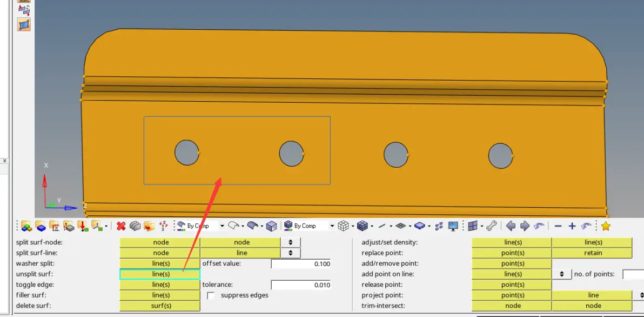
Task: Click the wrench options icon in toolbar
Action: [492, 226]
